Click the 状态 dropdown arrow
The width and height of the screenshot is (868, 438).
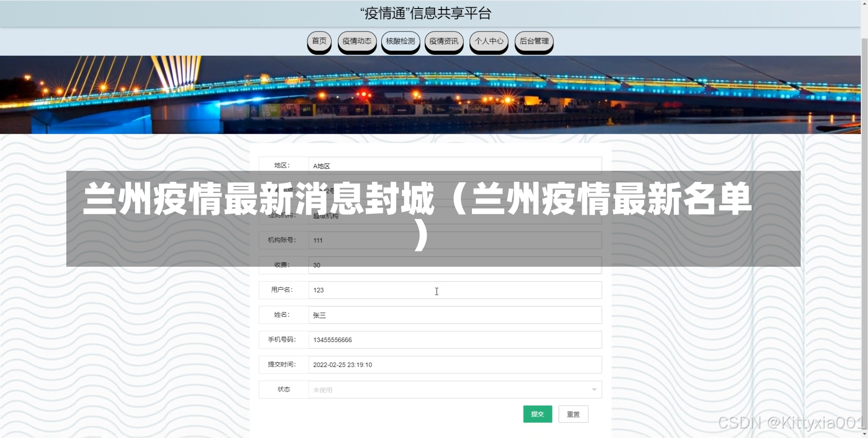tap(594, 390)
